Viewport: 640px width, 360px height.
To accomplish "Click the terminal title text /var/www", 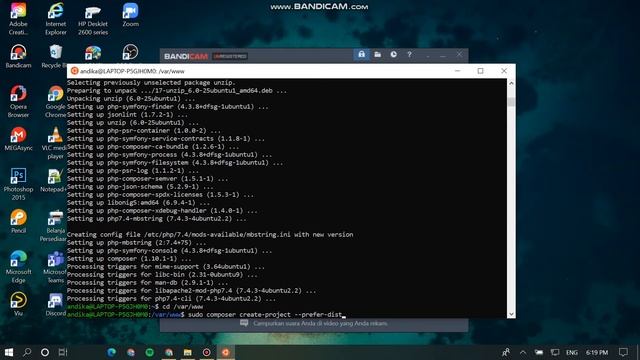I will (x=171, y=71).
